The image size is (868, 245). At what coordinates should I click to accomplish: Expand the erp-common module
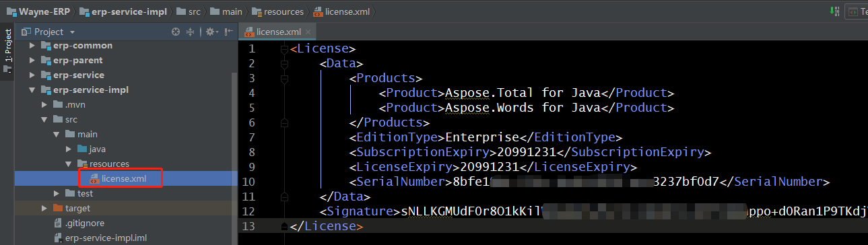pos(32,46)
